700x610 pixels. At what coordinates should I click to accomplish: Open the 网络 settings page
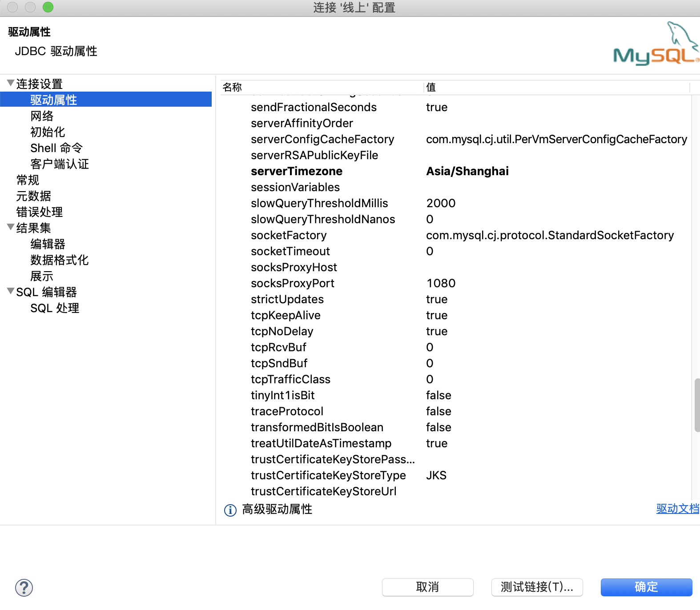(42, 116)
